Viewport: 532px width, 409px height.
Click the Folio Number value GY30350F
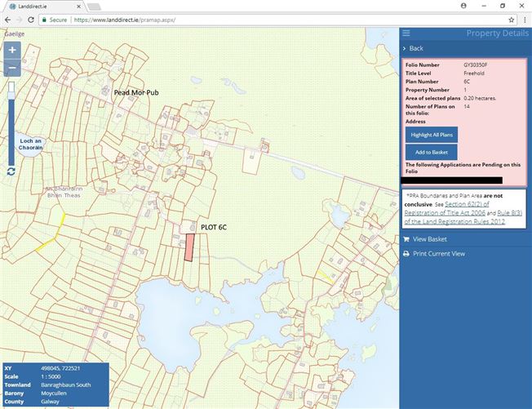tap(476, 64)
